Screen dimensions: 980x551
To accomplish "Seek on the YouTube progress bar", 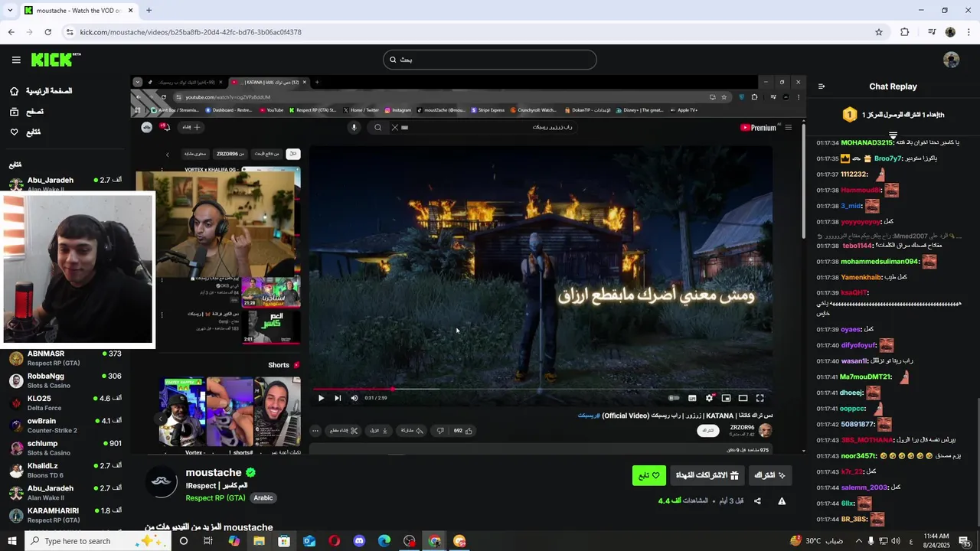I will [x=542, y=389].
